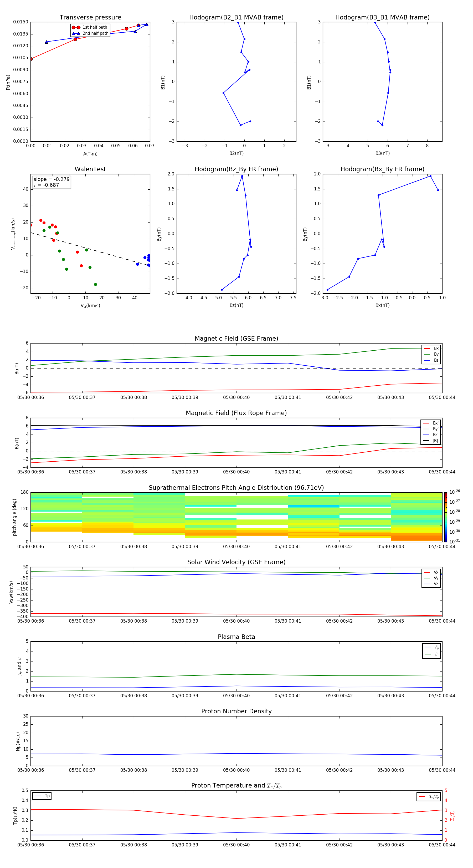Click the pitch angle rainbow colorbar

[x=446, y=517]
